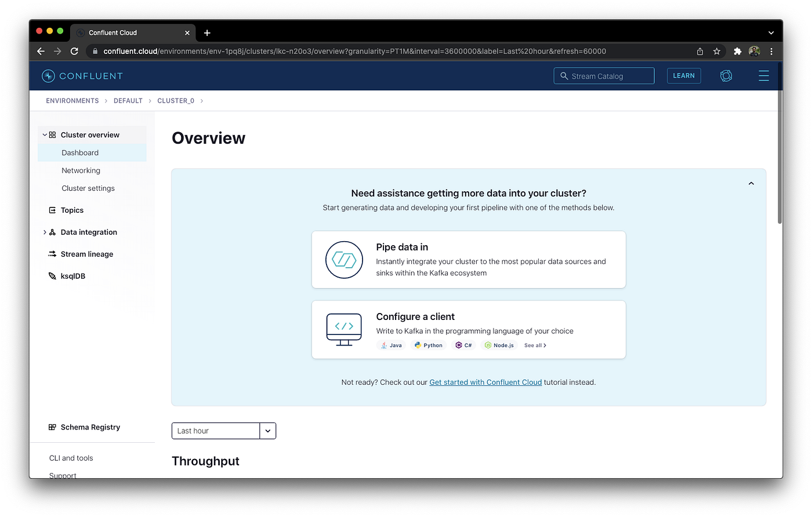
Task: Go back with the browser back arrow
Action: [41, 51]
